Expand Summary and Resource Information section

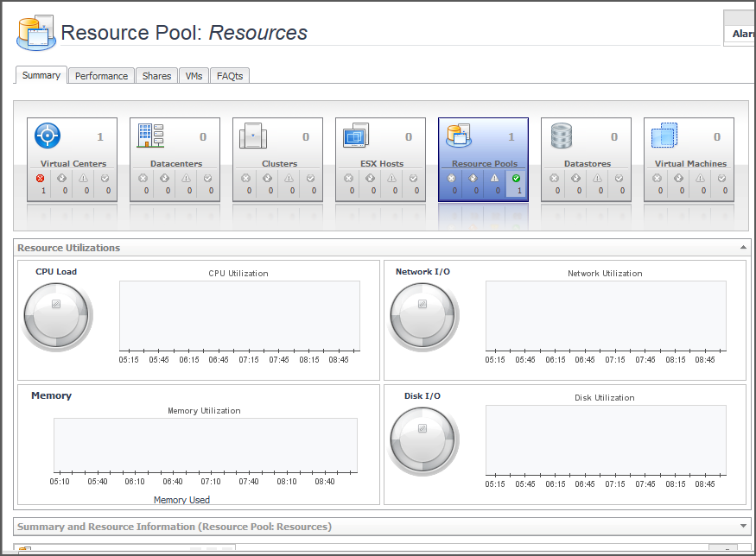744,526
